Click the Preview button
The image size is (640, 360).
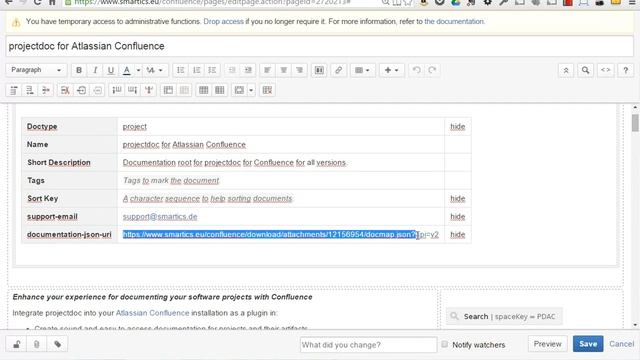click(x=547, y=344)
